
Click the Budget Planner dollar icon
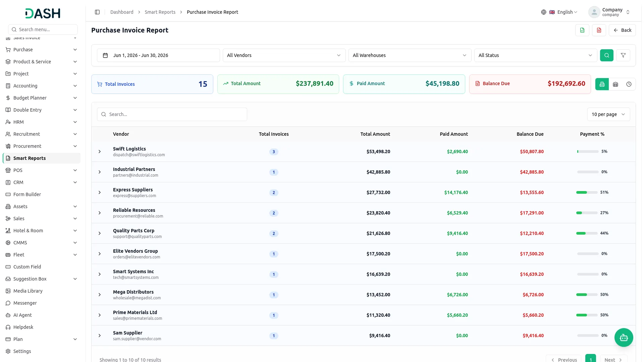point(8,98)
